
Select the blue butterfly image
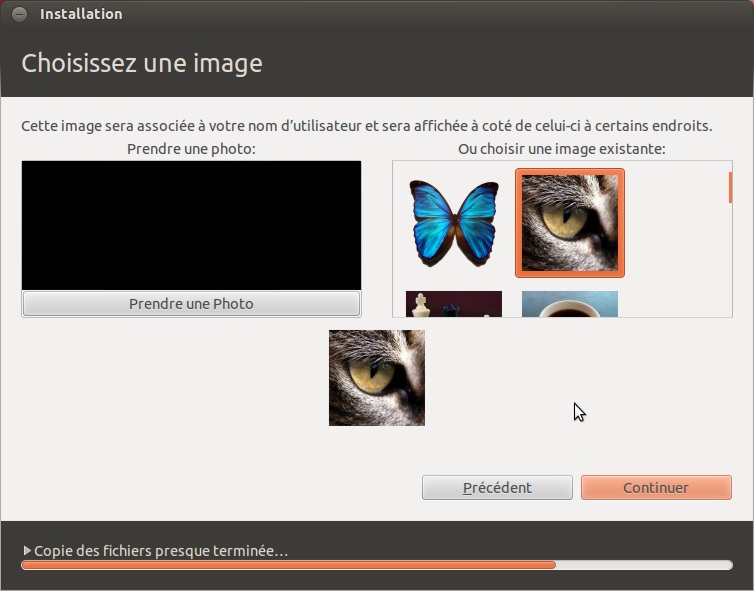pos(454,223)
